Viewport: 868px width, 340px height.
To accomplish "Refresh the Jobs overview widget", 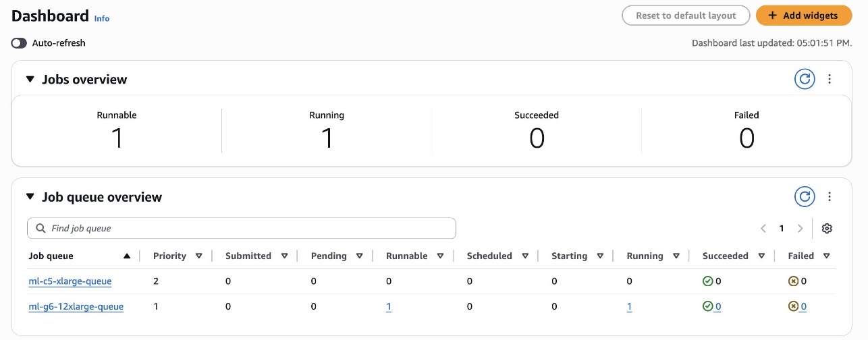I will [804, 79].
